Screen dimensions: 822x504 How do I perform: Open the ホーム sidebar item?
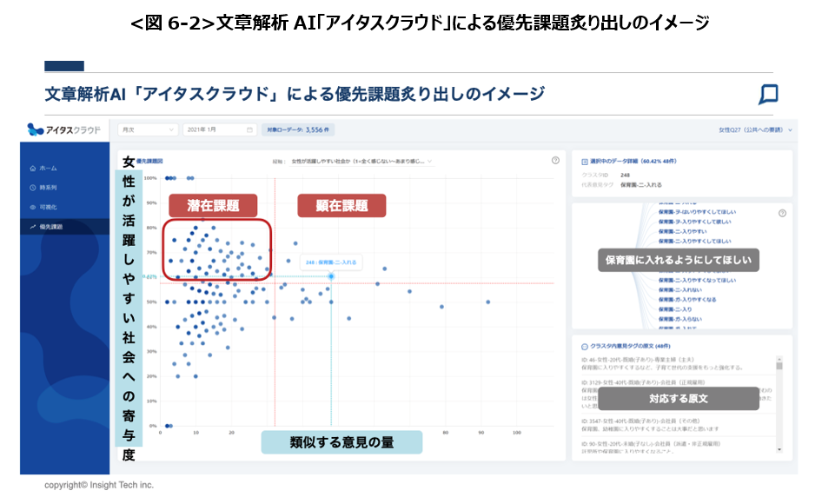pyautogui.click(x=43, y=169)
